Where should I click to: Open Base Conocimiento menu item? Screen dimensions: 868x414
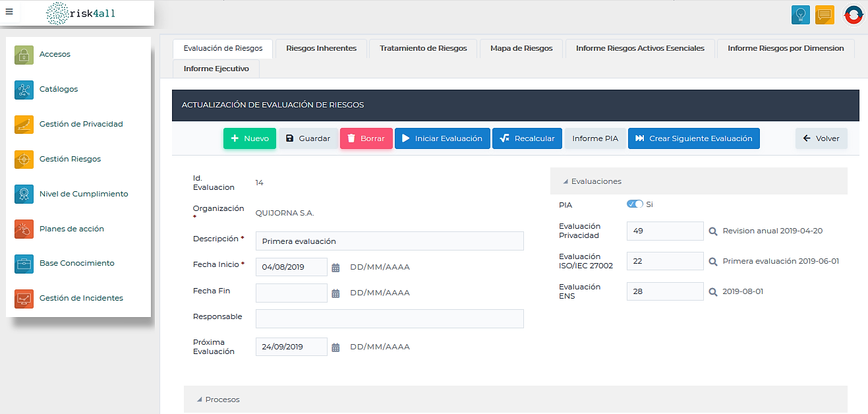coord(78,264)
